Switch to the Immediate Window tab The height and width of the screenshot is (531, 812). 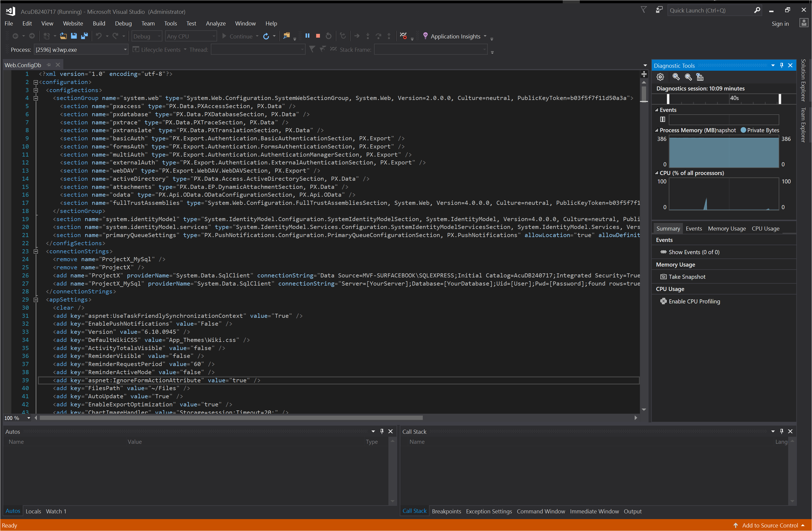pos(594,511)
